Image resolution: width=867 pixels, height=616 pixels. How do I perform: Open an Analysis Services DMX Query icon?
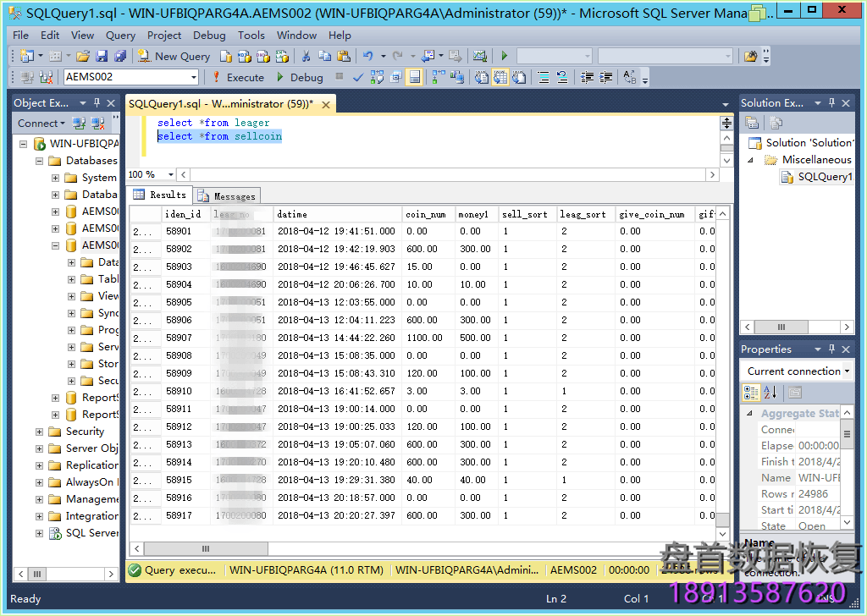(x=263, y=56)
